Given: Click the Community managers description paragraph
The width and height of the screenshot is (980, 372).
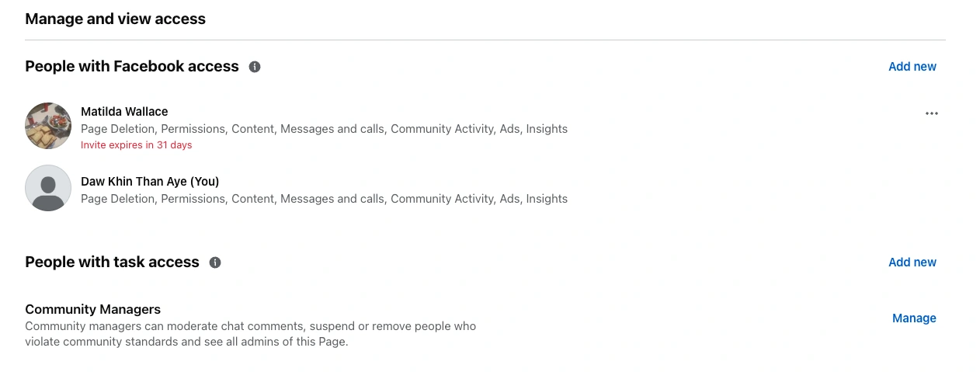Looking at the screenshot, I should tap(250, 334).
